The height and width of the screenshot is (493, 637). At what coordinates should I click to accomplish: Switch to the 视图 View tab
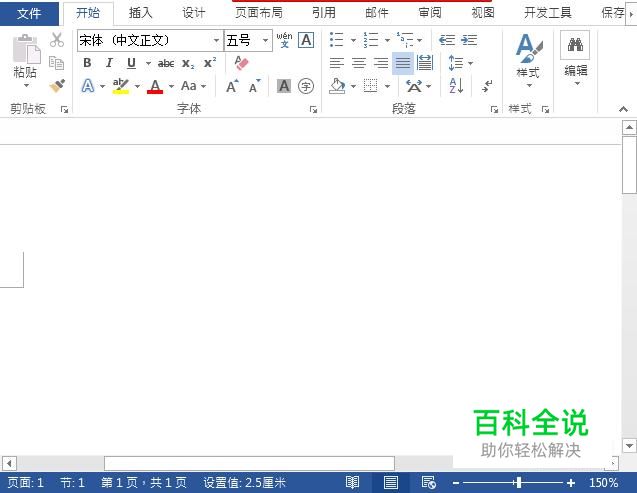tap(483, 13)
